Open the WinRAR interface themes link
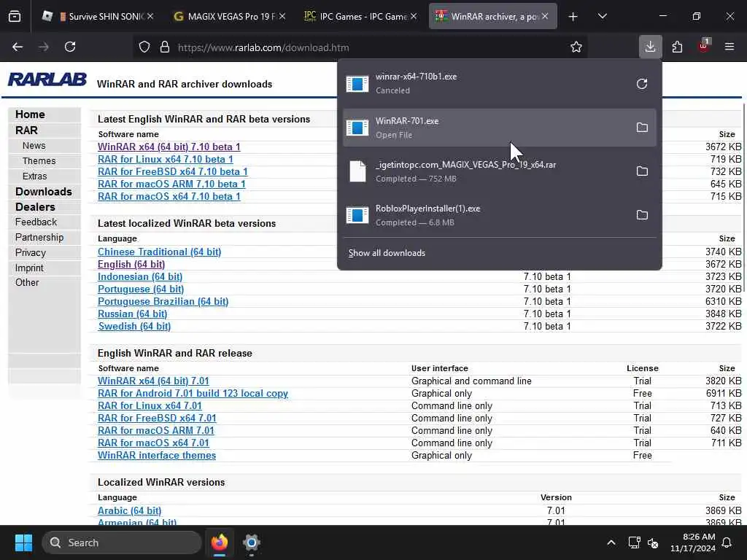This screenshot has width=747, height=560. point(157,455)
